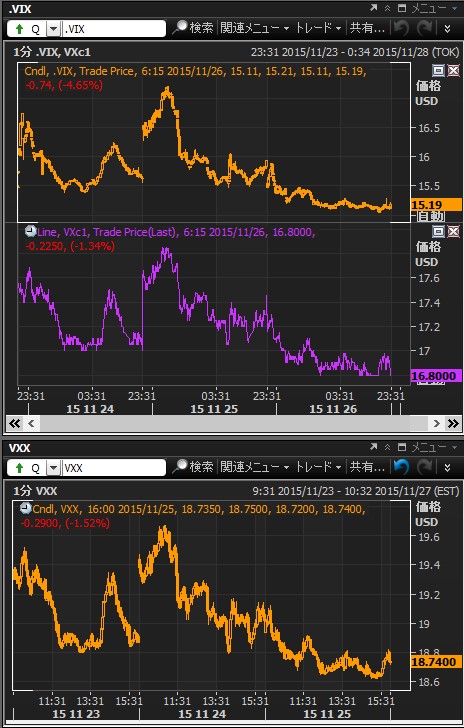Image resolution: width=464 pixels, height=728 pixels.
Task: Open the Q dropdown beside the .VIX symbol field
Action: 54,29
